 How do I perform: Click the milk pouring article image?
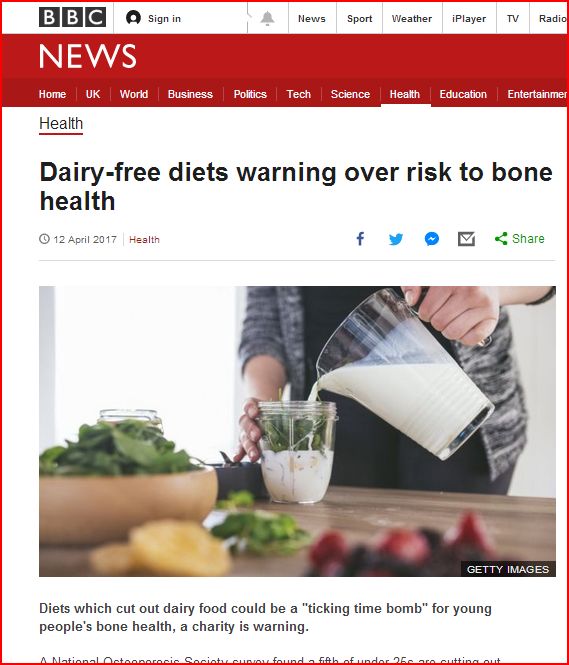(x=297, y=431)
